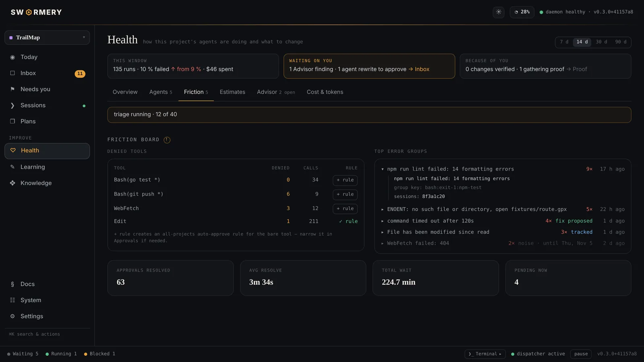Select the Health heart icon
Image resolution: width=644 pixels, height=362 pixels.
[x=13, y=150]
